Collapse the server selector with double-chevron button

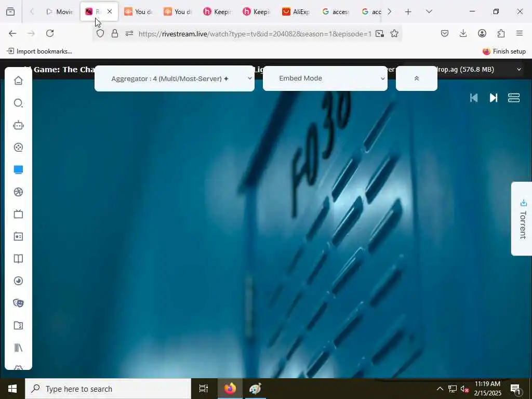(417, 78)
